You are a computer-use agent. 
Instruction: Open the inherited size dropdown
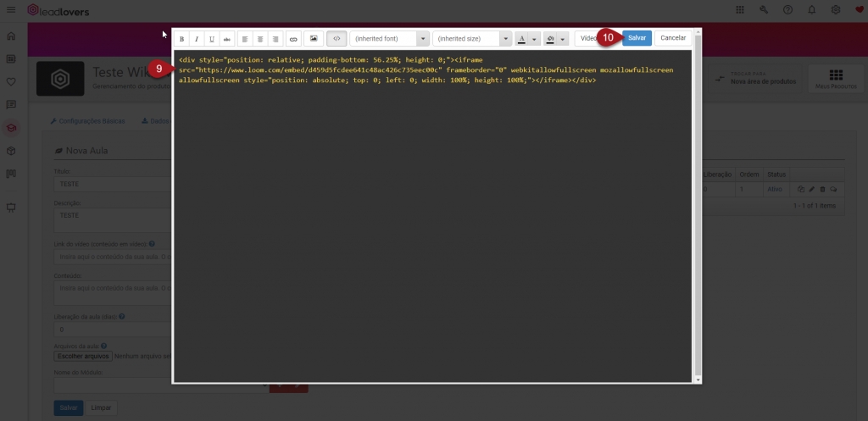[472, 39]
